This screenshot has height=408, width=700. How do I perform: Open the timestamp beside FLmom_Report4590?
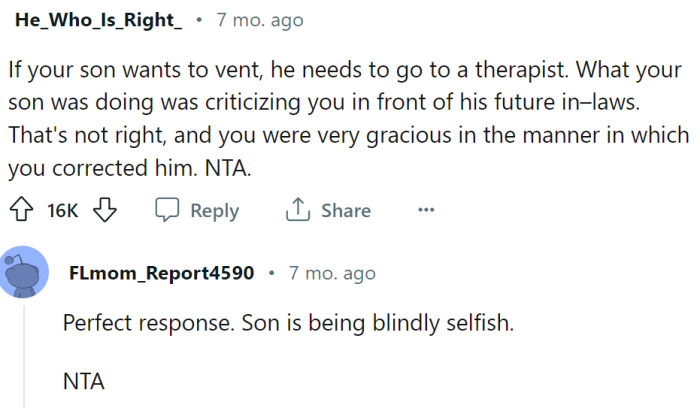(331, 273)
